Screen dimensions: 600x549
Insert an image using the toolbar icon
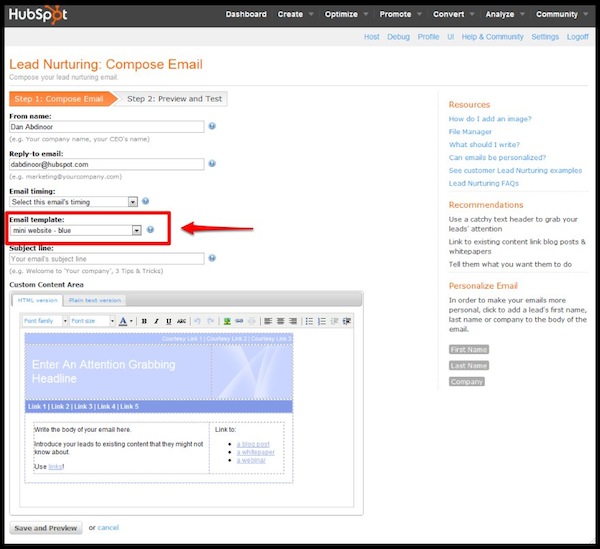tap(227, 321)
